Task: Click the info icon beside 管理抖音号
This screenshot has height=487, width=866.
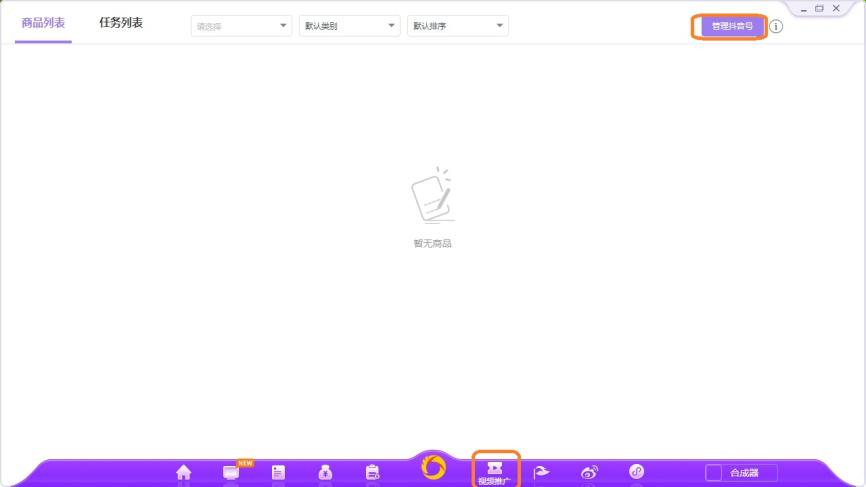Action: pyautogui.click(x=776, y=27)
